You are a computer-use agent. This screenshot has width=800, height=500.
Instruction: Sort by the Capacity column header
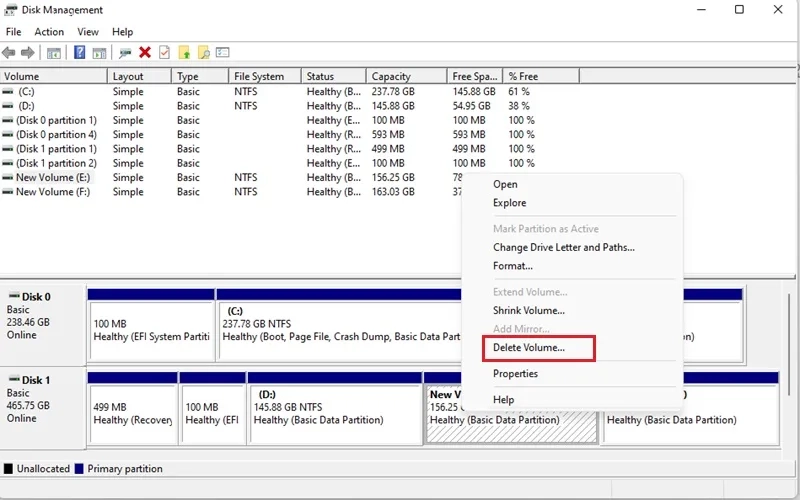[407, 76]
